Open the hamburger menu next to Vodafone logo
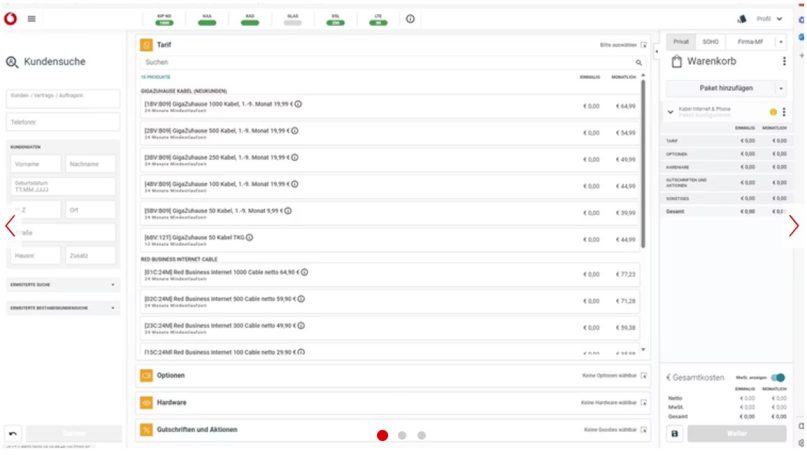The image size is (807, 455). pyautogui.click(x=32, y=19)
